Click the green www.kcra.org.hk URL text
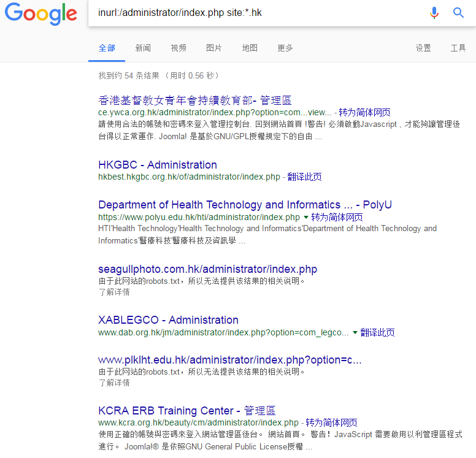The height and width of the screenshot is (458, 476). [x=198, y=422]
